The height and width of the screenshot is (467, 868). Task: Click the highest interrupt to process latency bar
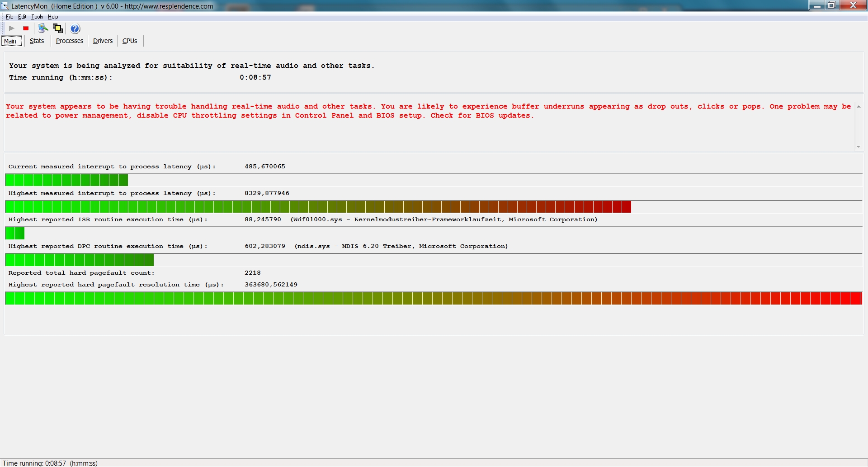(318, 207)
